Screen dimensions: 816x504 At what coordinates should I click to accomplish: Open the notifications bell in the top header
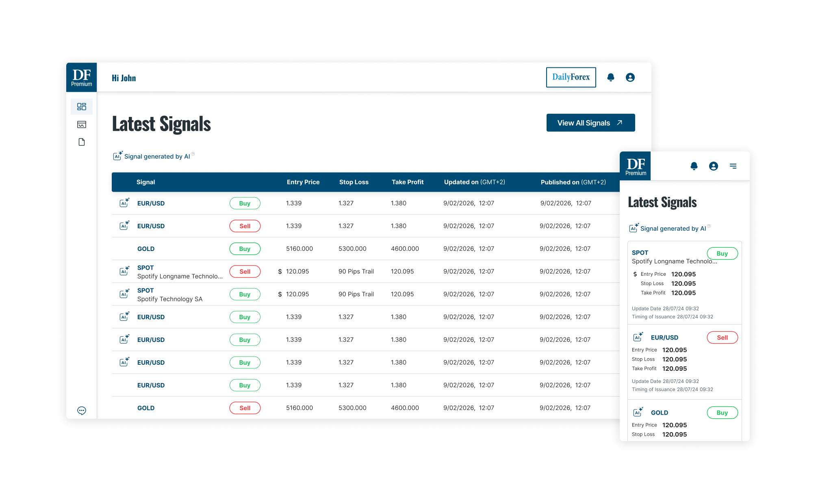click(610, 77)
